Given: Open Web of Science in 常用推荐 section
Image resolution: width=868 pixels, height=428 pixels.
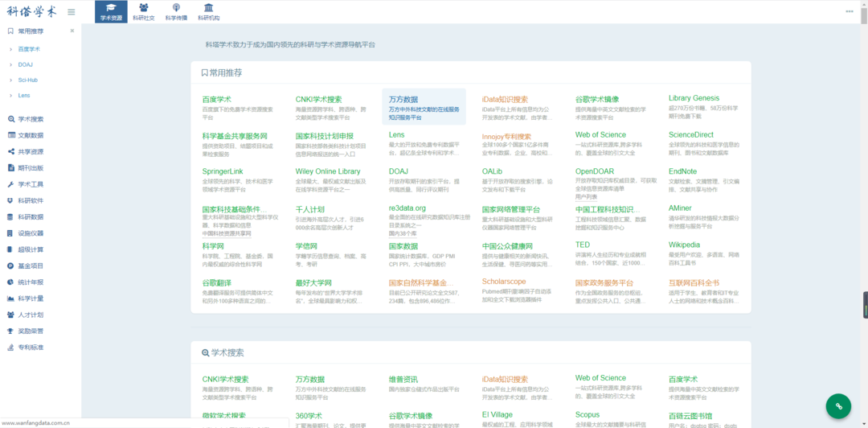Looking at the screenshot, I should click(600, 134).
